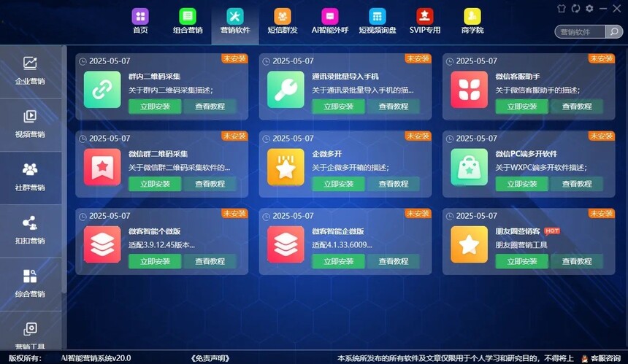Click the 企微多开 star icon
Viewport: 628px width, 364px height.
(286, 167)
